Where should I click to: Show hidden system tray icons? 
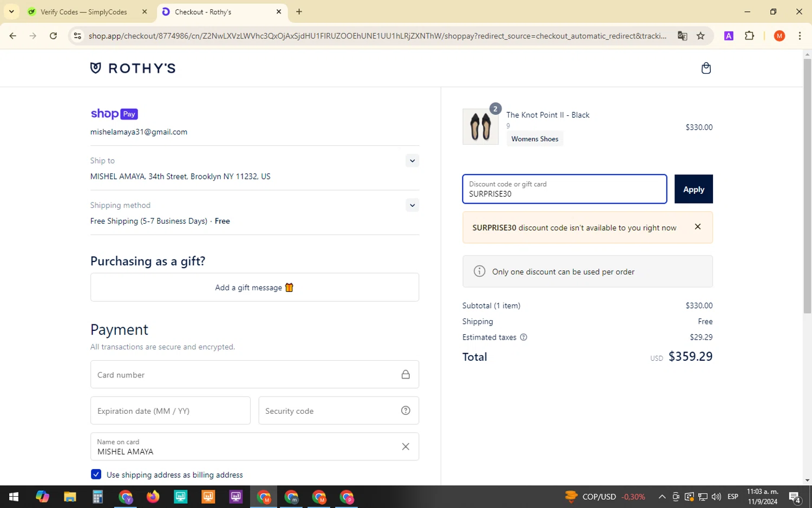pyautogui.click(x=662, y=497)
